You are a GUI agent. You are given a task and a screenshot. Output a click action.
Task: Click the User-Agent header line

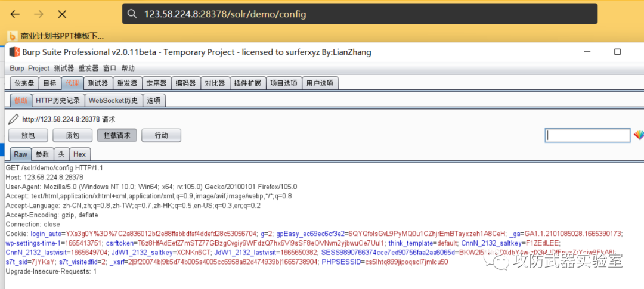coord(151,187)
